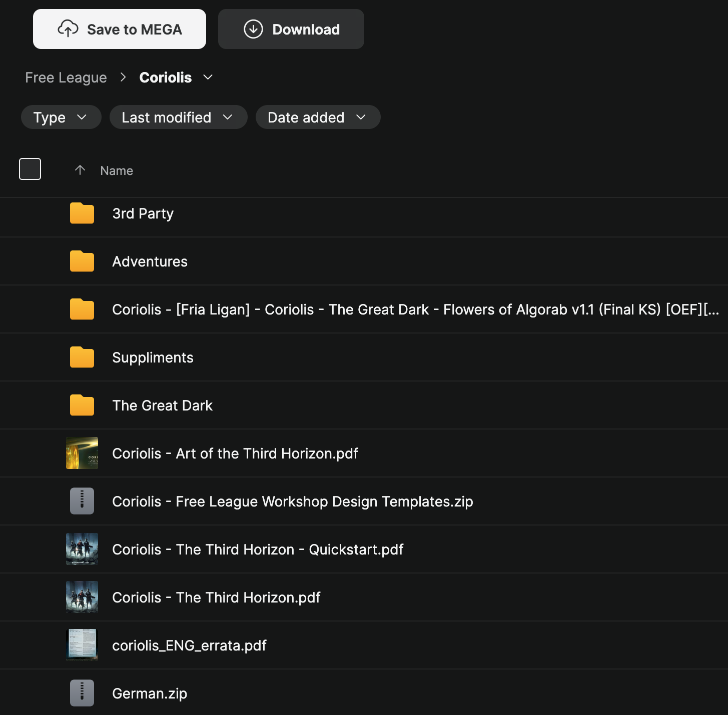The image size is (728, 715).
Task: Click the cloud upload icon
Action: click(x=68, y=29)
